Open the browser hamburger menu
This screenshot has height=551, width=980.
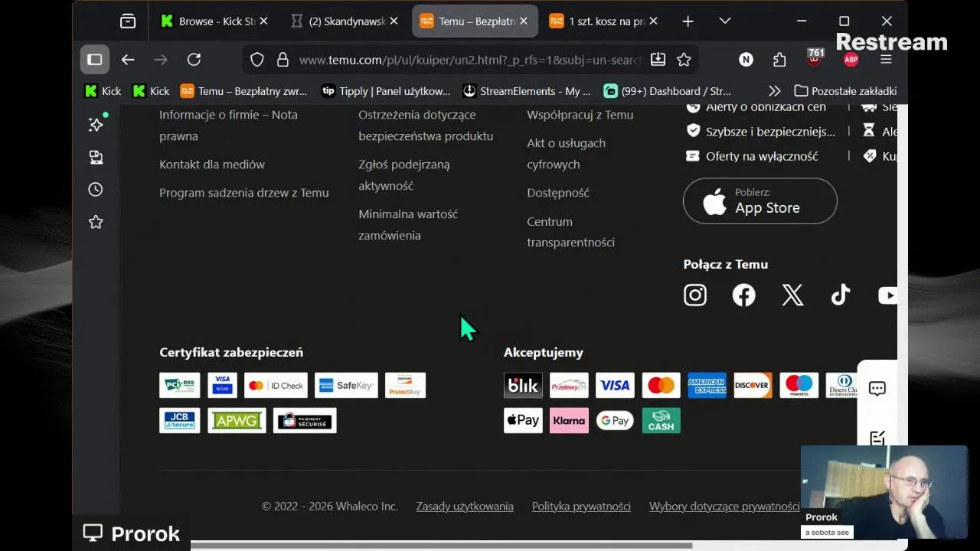coord(886,60)
